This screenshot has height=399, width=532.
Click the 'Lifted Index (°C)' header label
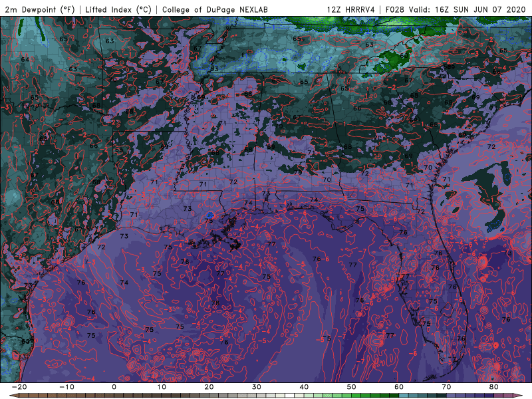click(x=118, y=9)
